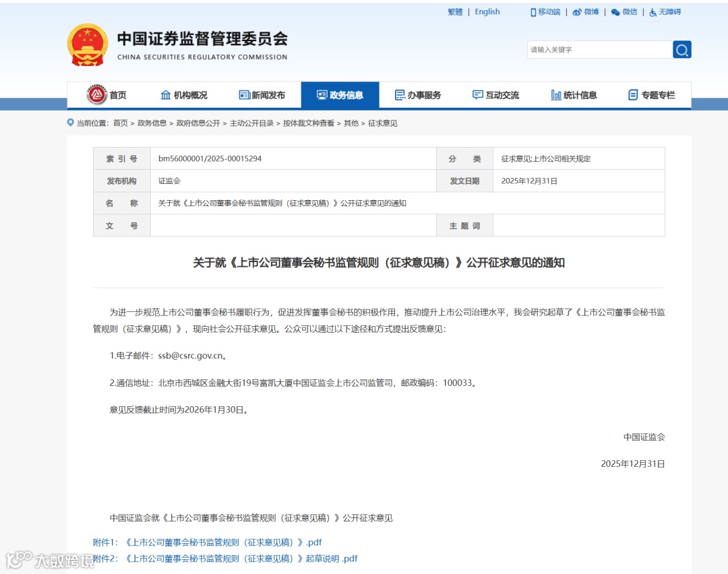Click the English name CHINA SECURITIES REGULATORY COMMISSION

[x=202, y=57]
